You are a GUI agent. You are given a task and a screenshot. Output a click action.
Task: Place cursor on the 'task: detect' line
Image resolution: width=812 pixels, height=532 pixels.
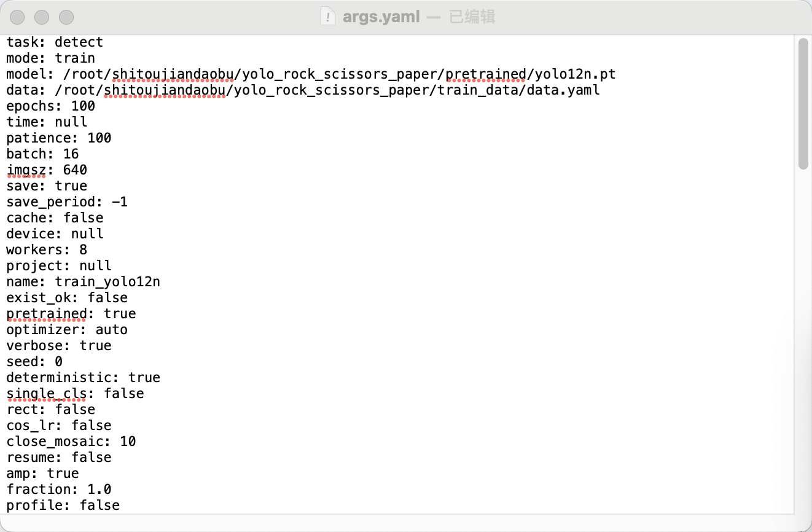click(55, 42)
